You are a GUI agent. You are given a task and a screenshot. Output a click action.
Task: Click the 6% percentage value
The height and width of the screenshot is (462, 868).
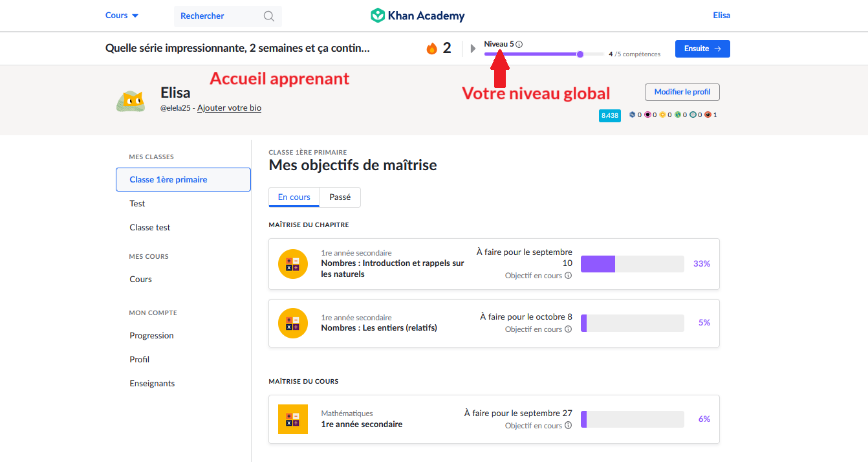704,419
